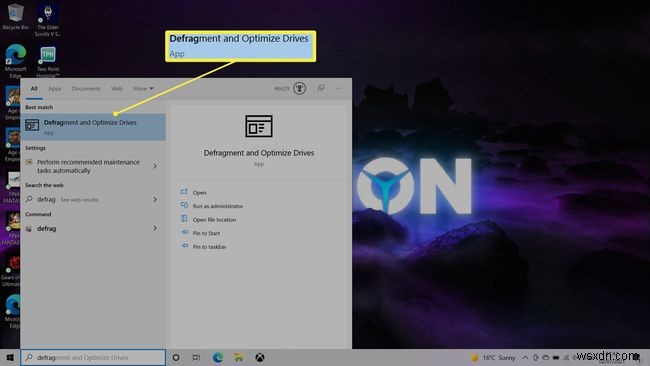Click the maintenance tasks settings row icon

29,162
